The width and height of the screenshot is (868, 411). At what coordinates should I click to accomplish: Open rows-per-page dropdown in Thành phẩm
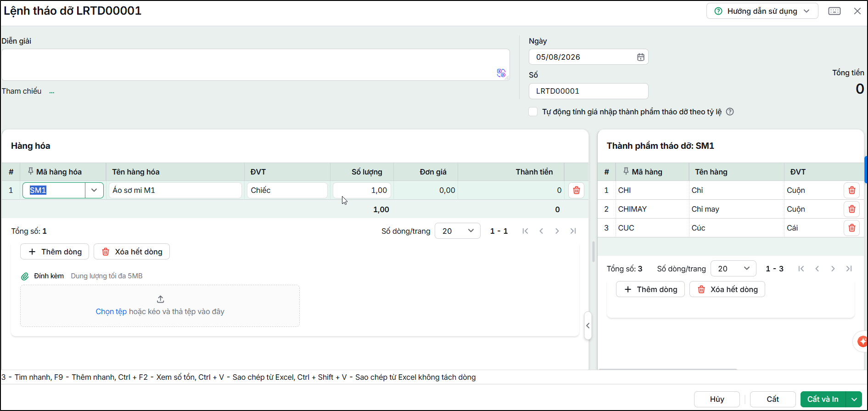(x=733, y=269)
